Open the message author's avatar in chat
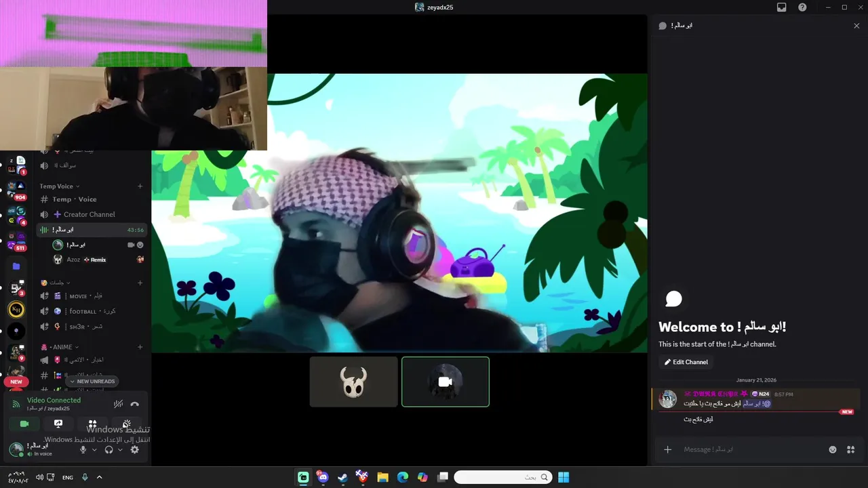This screenshot has height=488, width=868. (x=668, y=399)
